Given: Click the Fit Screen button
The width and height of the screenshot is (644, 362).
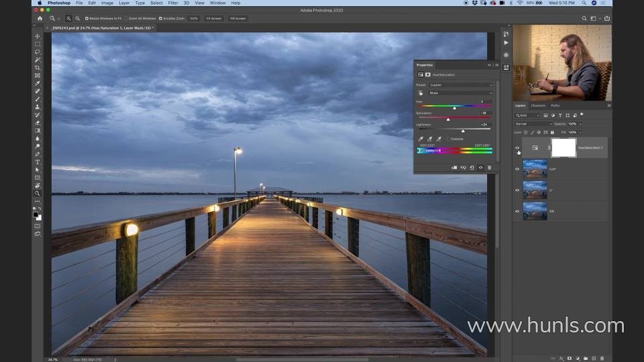Looking at the screenshot, I should pyautogui.click(x=213, y=19).
